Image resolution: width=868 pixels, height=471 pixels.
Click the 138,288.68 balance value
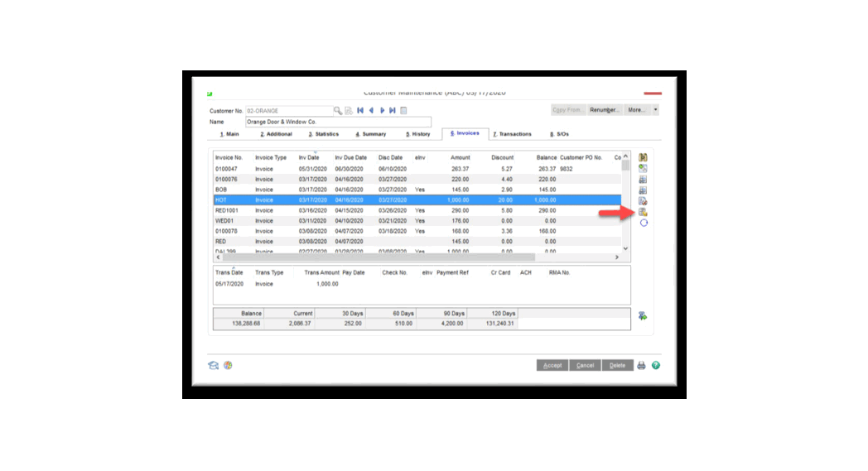246,323
